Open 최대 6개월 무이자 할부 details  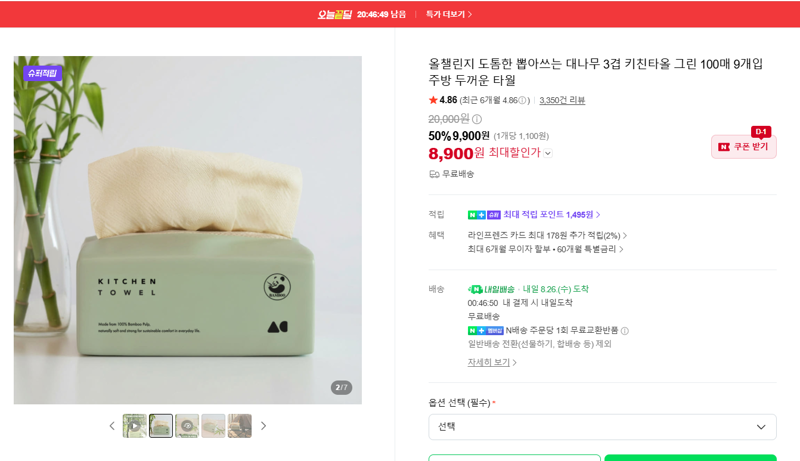[x=545, y=249]
